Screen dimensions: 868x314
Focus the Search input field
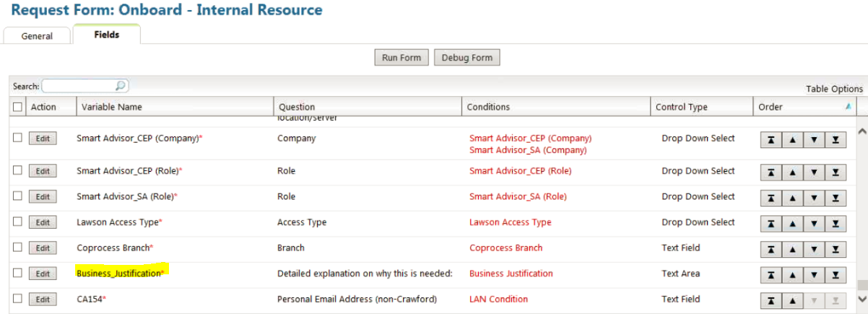79,86
